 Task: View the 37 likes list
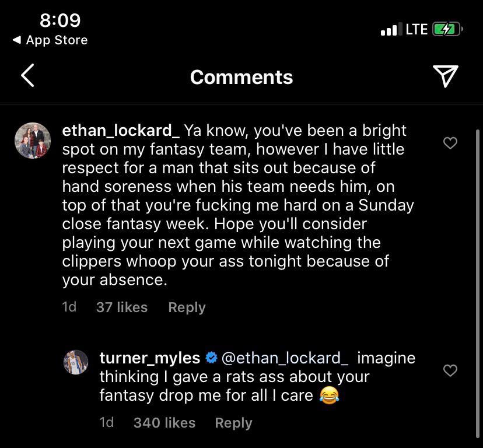click(x=121, y=307)
